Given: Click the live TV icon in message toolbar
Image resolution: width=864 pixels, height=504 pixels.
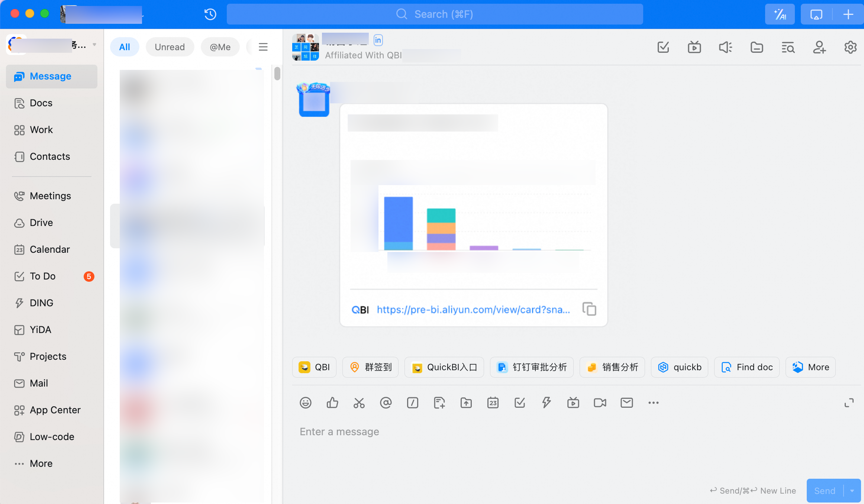Looking at the screenshot, I should [x=573, y=403].
